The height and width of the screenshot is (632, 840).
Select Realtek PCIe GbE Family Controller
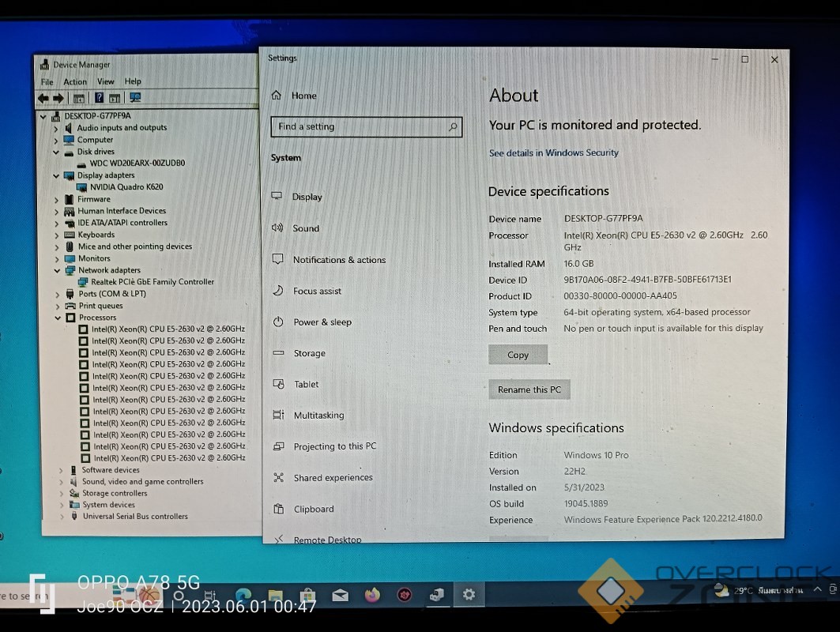(x=153, y=282)
